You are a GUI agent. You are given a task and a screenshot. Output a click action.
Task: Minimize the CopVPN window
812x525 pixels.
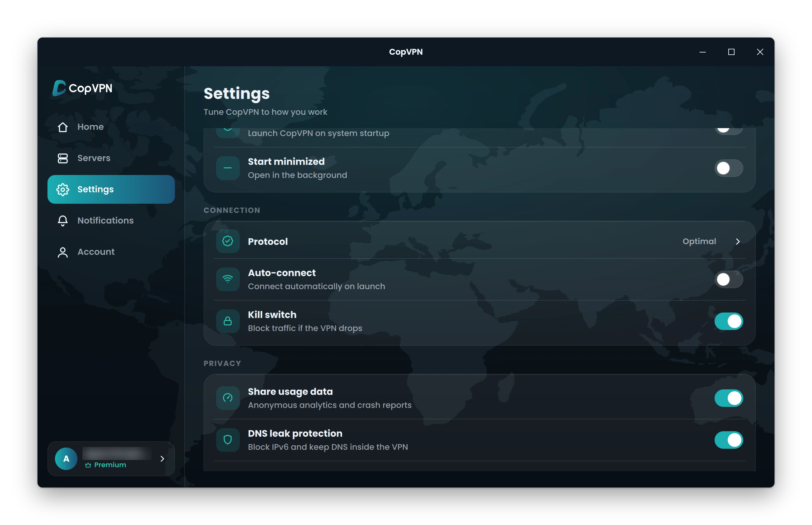tap(702, 52)
